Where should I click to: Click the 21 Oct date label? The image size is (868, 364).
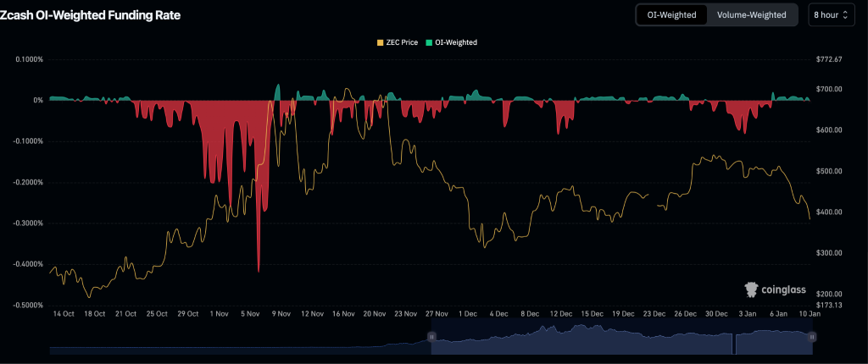click(125, 314)
